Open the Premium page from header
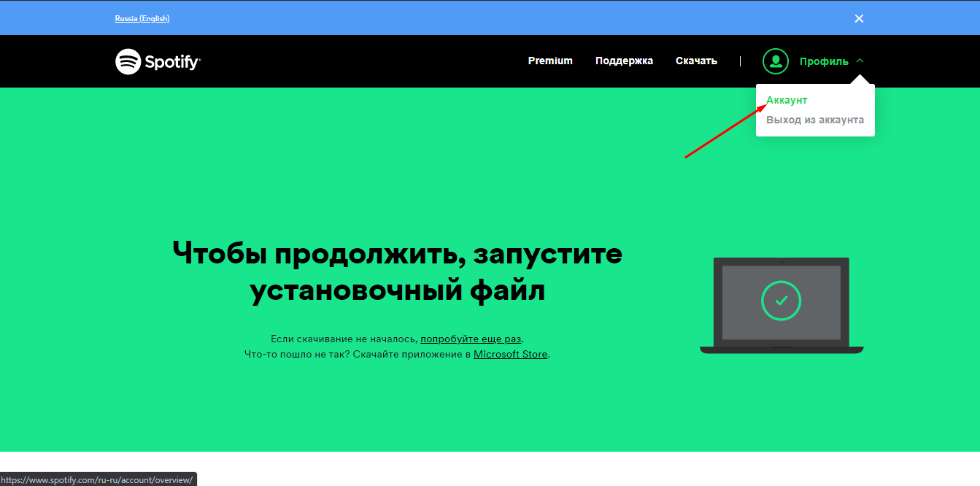 pyautogui.click(x=550, y=61)
